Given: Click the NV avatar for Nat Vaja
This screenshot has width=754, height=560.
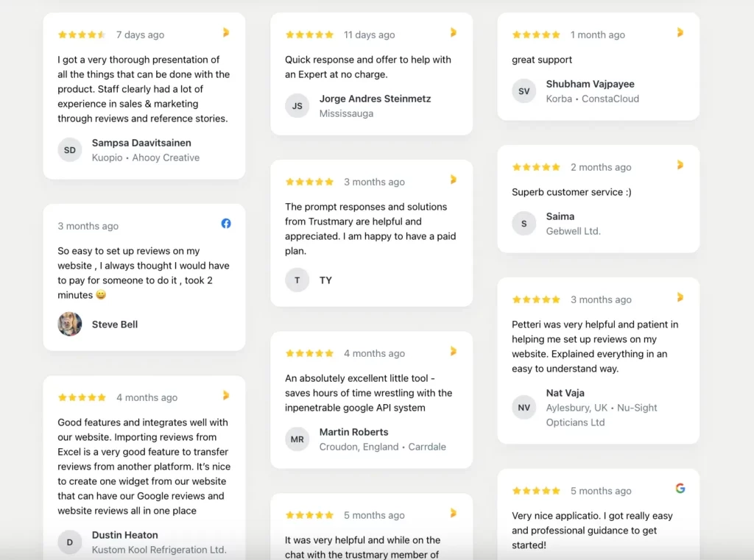Looking at the screenshot, I should (524, 408).
